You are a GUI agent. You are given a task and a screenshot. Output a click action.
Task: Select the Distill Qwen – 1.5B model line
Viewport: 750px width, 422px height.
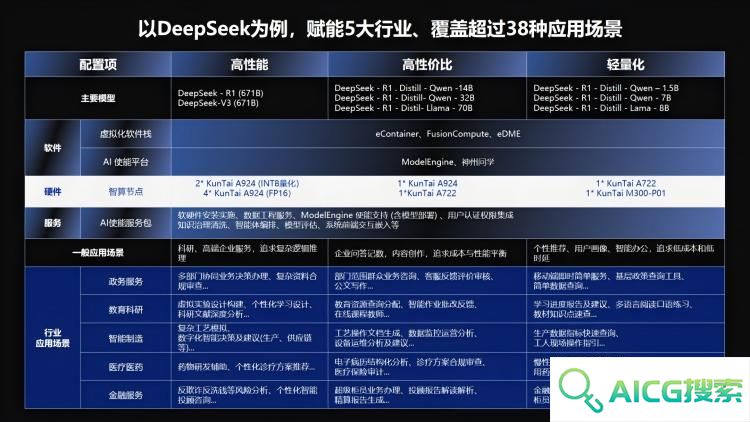click(606, 88)
